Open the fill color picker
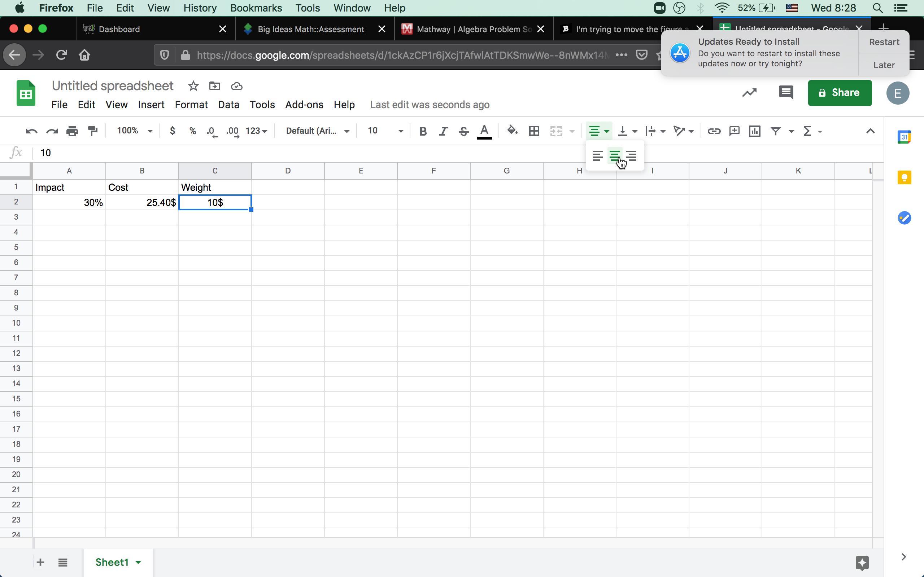Screen dimensions: 924x577 [x=512, y=131]
